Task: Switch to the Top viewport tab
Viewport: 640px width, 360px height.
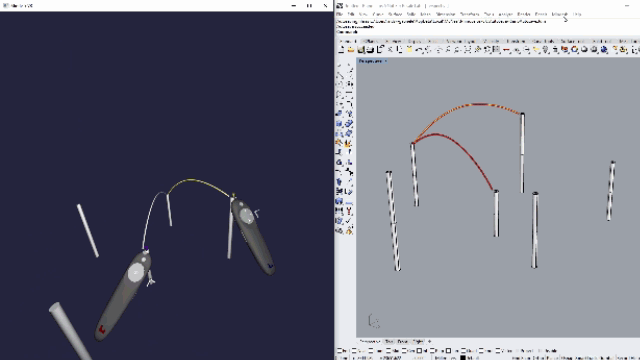Action: pyautogui.click(x=389, y=341)
